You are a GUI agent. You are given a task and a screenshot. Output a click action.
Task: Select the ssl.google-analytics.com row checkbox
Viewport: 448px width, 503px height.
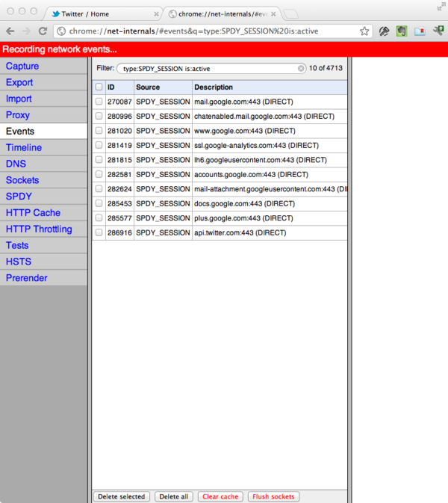click(99, 145)
